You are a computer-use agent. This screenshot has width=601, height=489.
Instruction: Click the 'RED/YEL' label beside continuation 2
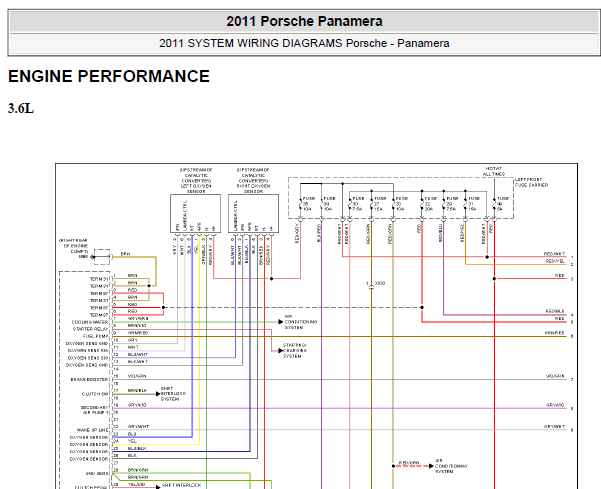[x=555, y=261]
